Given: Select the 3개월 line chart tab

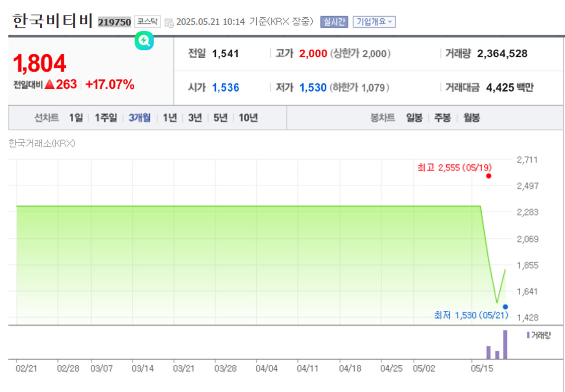Looking at the screenshot, I should pos(140,118).
